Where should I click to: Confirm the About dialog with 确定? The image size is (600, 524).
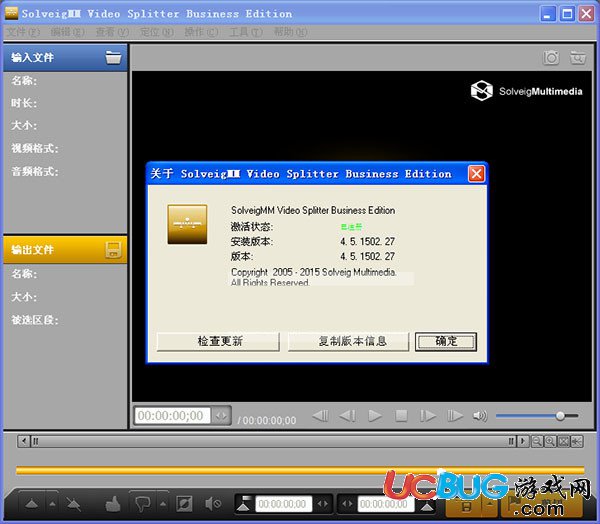pos(446,341)
